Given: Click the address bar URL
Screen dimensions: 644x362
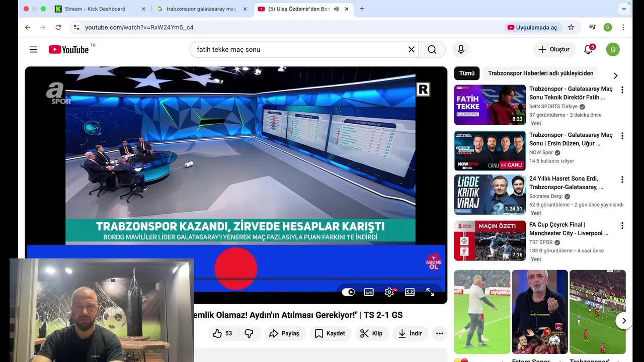Looking at the screenshot, I should point(139,27).
